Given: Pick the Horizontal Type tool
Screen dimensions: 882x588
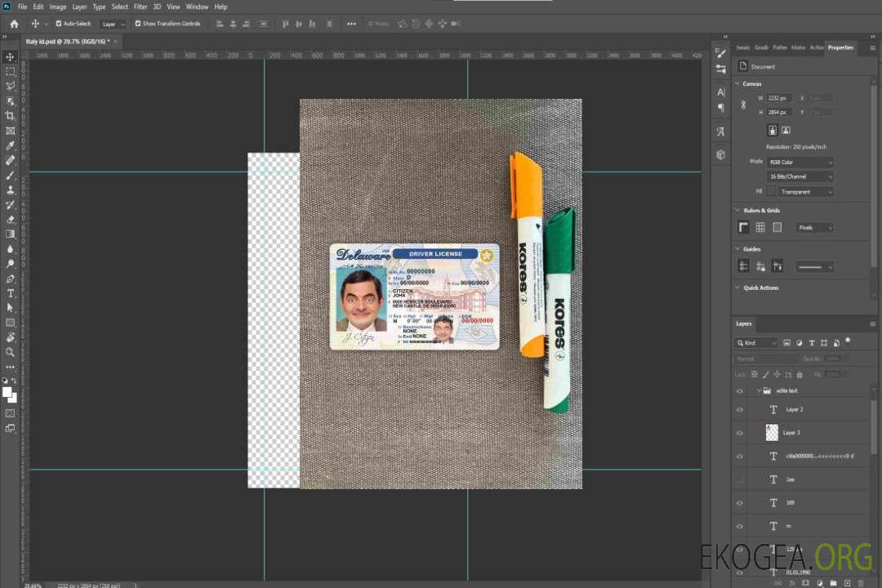Looking at the screenshot, I should 11,293.
